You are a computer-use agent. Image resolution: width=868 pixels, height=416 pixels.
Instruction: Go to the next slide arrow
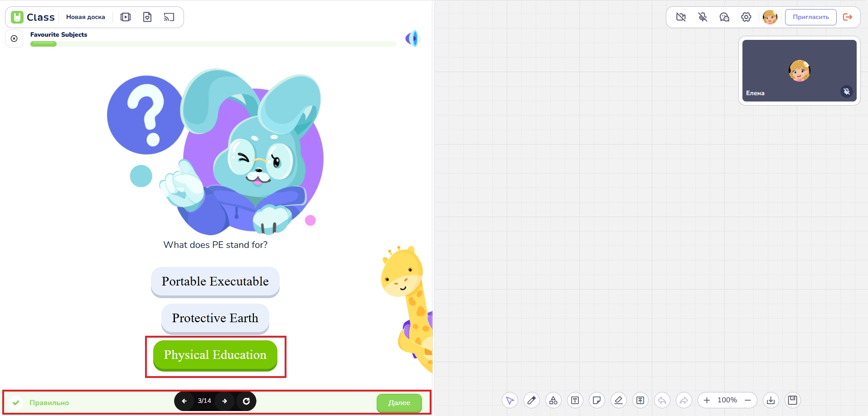pos(224,401)
